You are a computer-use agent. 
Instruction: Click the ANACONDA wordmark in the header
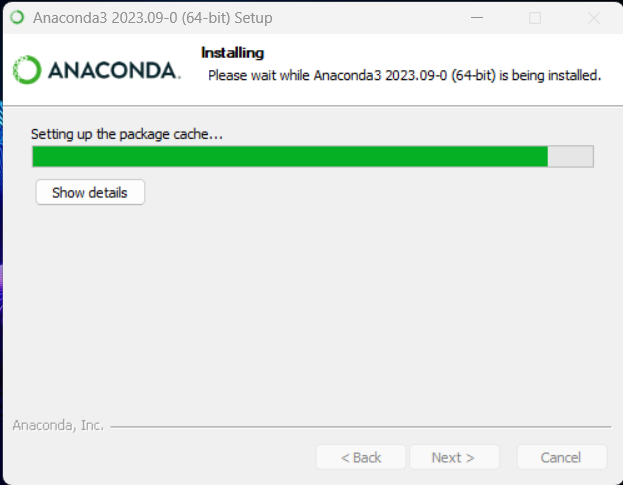pyautogui.click(x=114, y=70)
